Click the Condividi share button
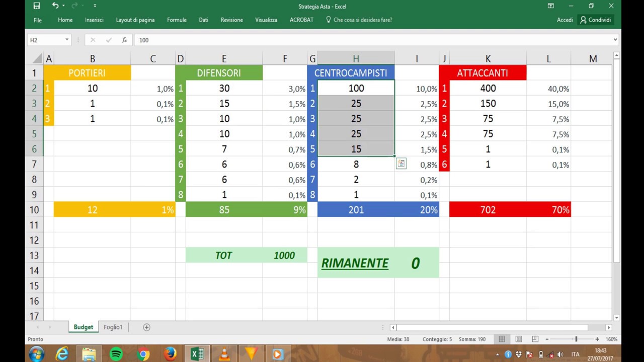The height and width of the screenshot is (362, 644). point(595,20)
